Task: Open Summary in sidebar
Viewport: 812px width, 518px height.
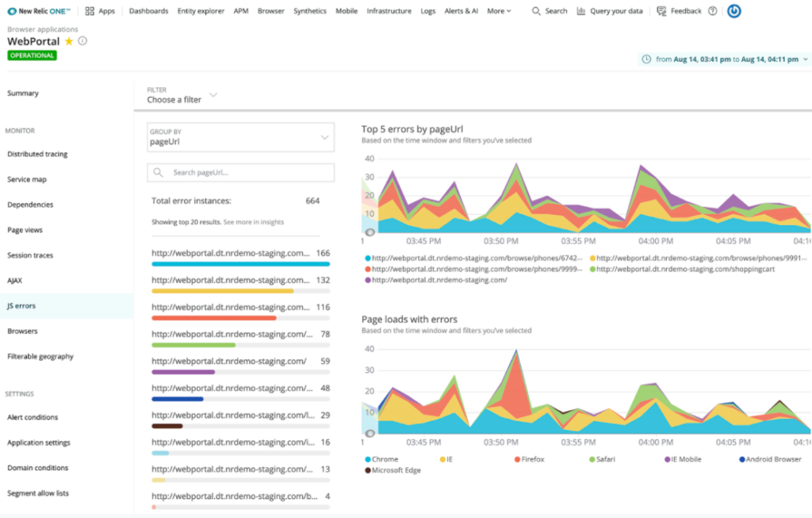Action: pos(23,94)
